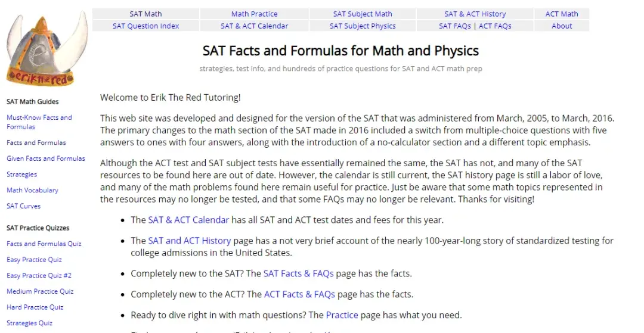Open the SAT Curves sidebar link
This screenshot has width=644, height=333.
[x=24, y=206]
